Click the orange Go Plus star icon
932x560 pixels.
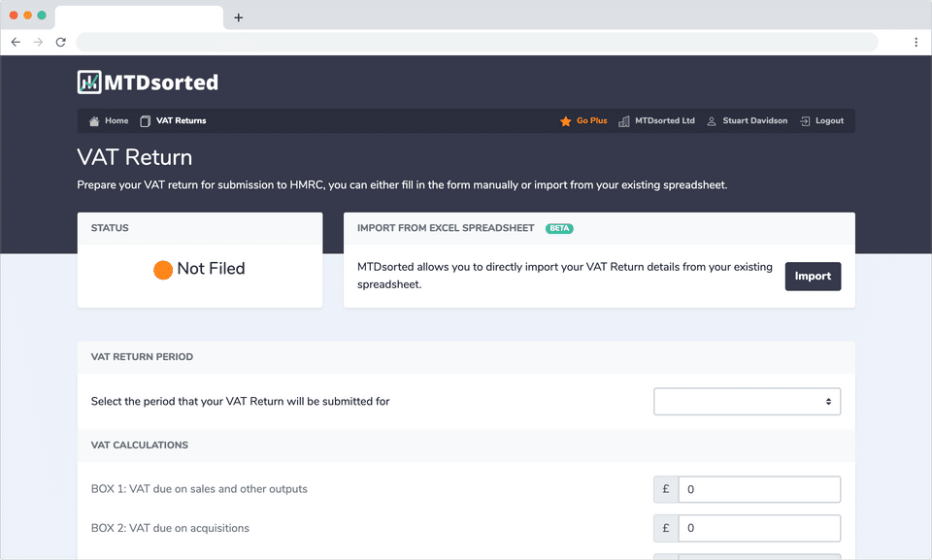(x=565, y=121)
